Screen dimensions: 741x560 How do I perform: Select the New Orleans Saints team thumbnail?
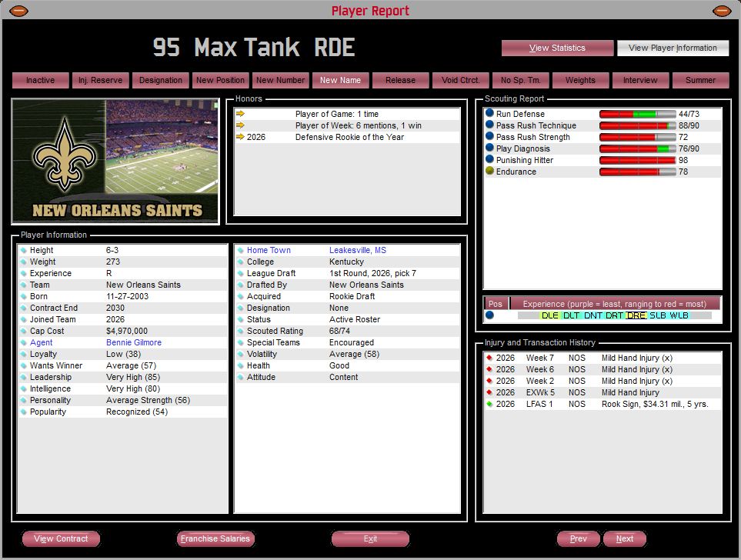click(115, 161)
